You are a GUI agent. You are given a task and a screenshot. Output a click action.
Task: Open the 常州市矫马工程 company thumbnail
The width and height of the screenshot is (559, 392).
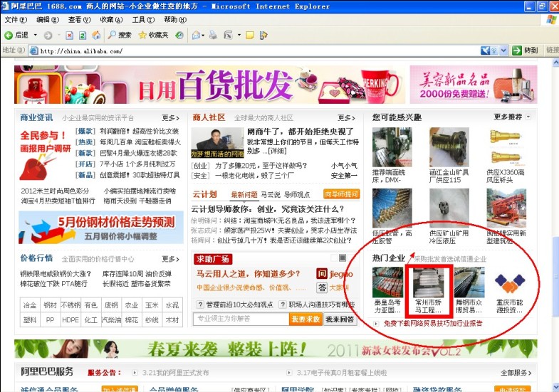[x=428, y=282]
